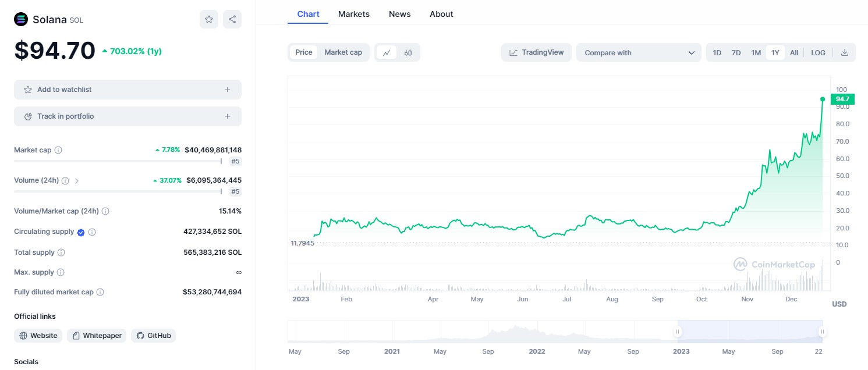Click the GitHub official link
868x370 pixels.
pos(154,336)
